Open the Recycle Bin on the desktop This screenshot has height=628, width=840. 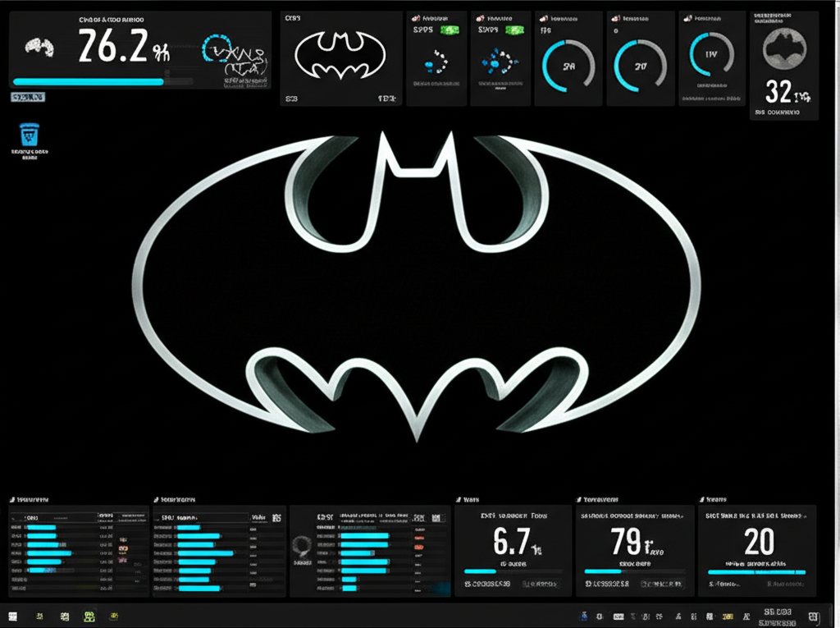click(27, 134)
